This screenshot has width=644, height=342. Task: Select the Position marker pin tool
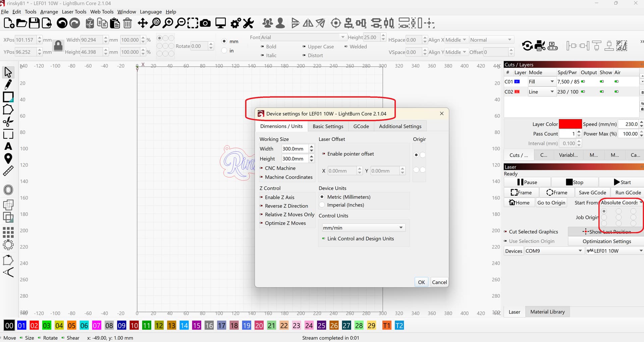tap(8, 158)
